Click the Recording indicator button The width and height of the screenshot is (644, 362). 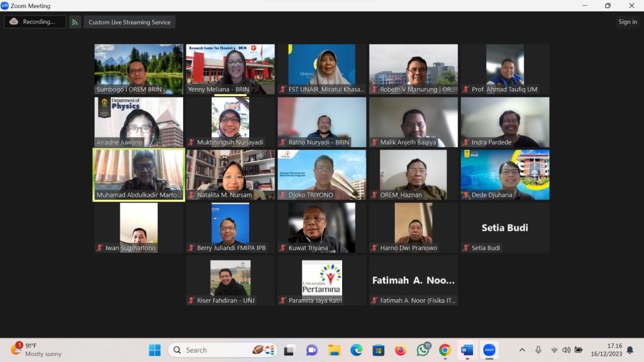35,22
